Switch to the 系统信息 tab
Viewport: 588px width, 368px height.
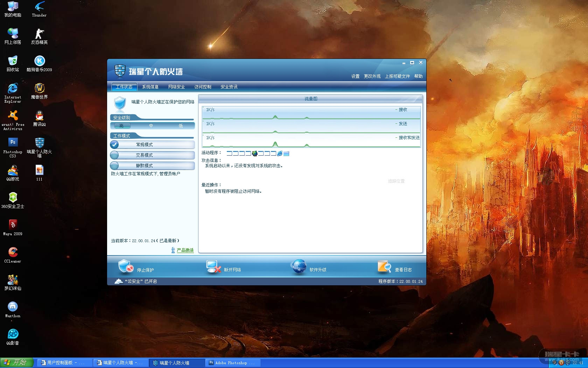pos(150,87)
